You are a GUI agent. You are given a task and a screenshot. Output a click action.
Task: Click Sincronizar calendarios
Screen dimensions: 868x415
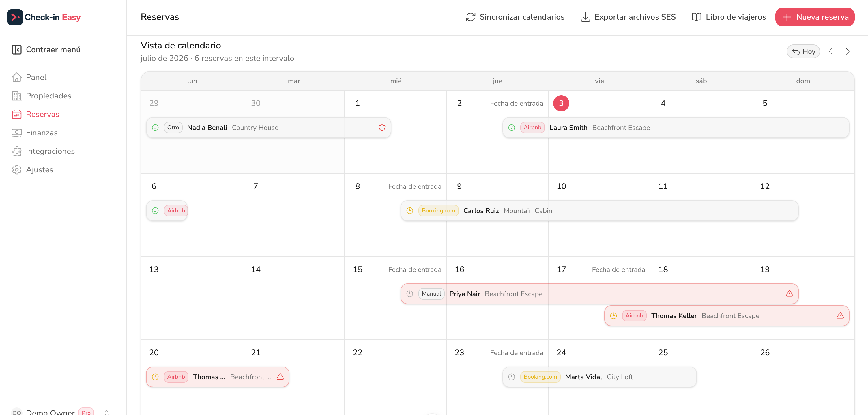[x=515, y=17]
